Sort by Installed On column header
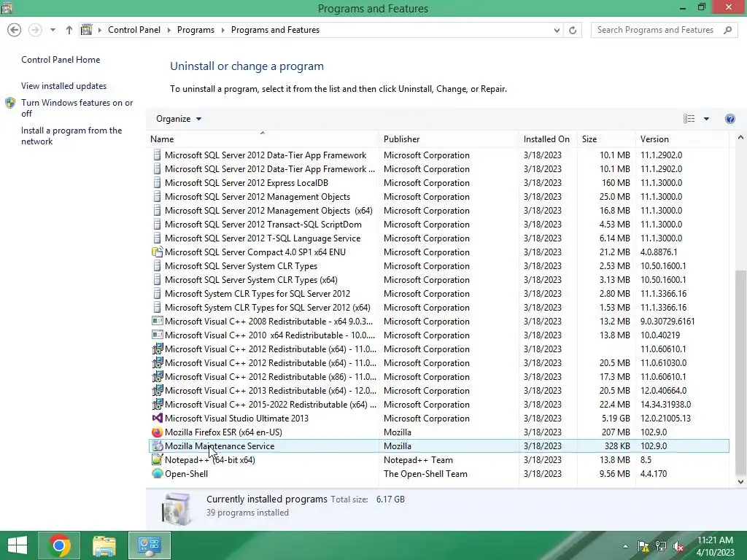Image resolution: width=747 pixels, height=560 pixels. [x=546, y=139]
